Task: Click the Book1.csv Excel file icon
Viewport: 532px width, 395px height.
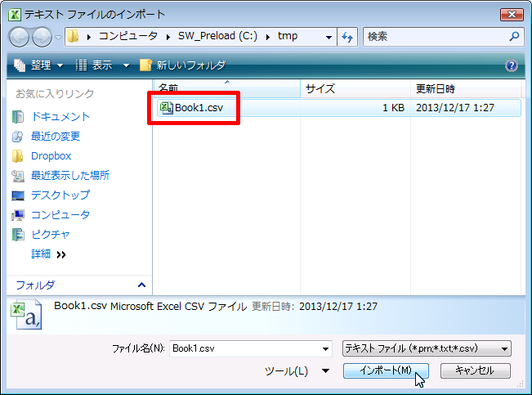Action: (x=166, y=108)
